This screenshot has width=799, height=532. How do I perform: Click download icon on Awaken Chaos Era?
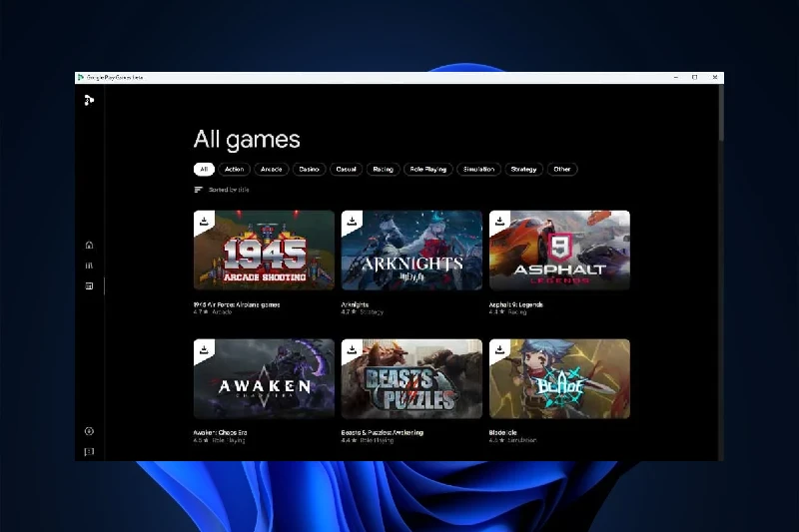click(203, 349)
